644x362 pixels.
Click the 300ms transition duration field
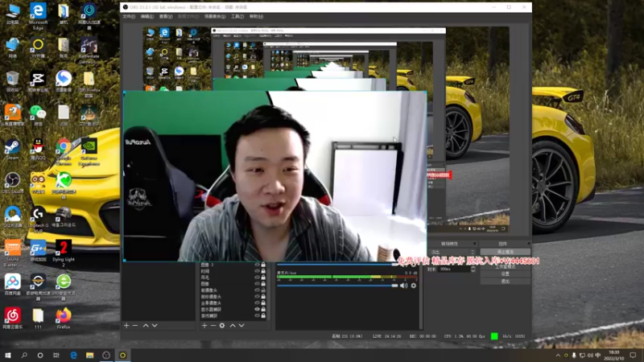click(x=454, y=269)
